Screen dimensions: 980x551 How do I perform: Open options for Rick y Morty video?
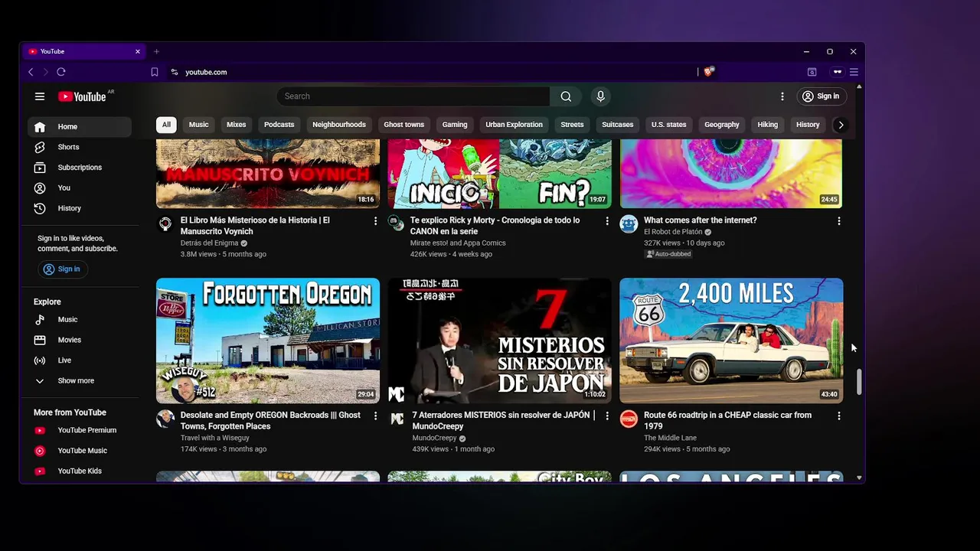pyautogui.click(x=607, y=220)
